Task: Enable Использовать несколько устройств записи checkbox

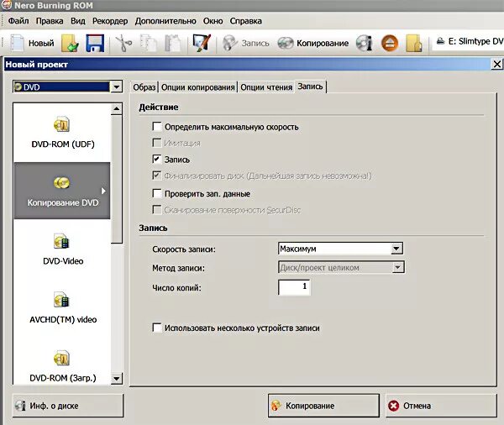Action: [x=157, y=328]
